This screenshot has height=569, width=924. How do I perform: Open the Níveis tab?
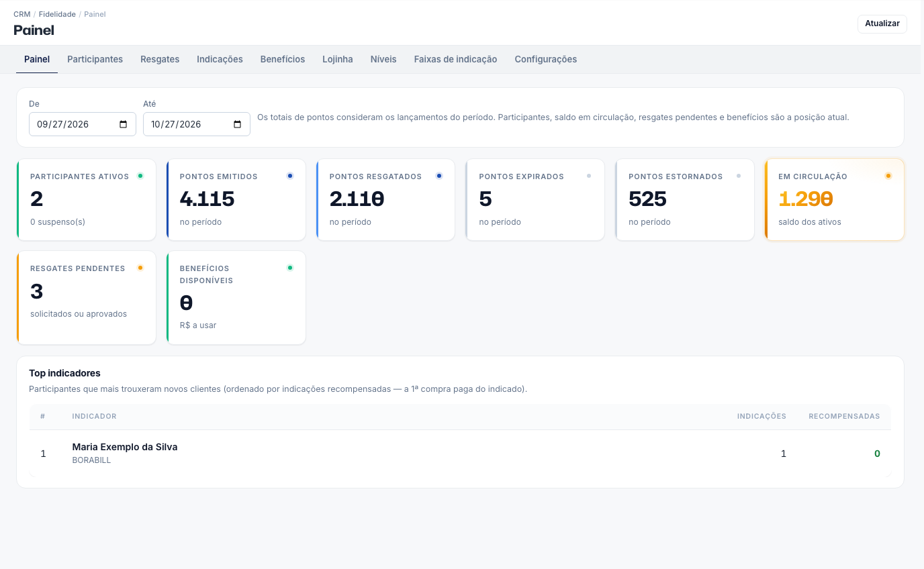(383, 59)
